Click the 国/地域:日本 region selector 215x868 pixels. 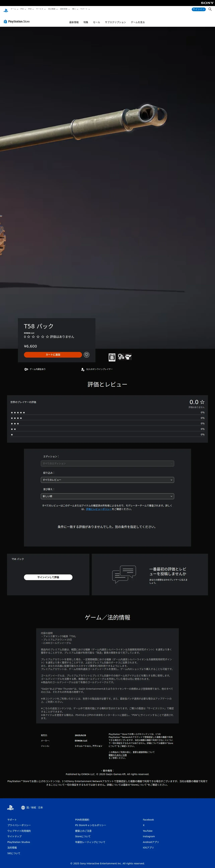[32, 807]
